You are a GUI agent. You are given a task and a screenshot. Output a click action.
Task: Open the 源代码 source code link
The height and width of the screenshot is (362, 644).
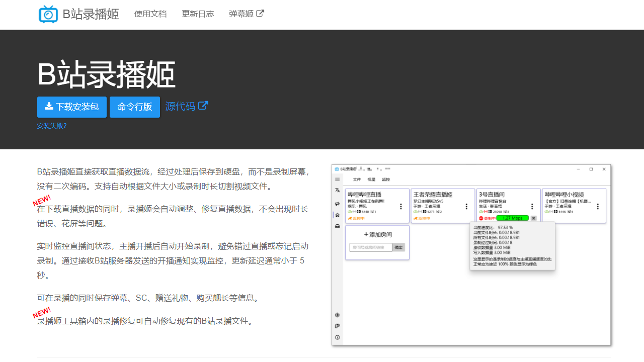tap(187, 106)
